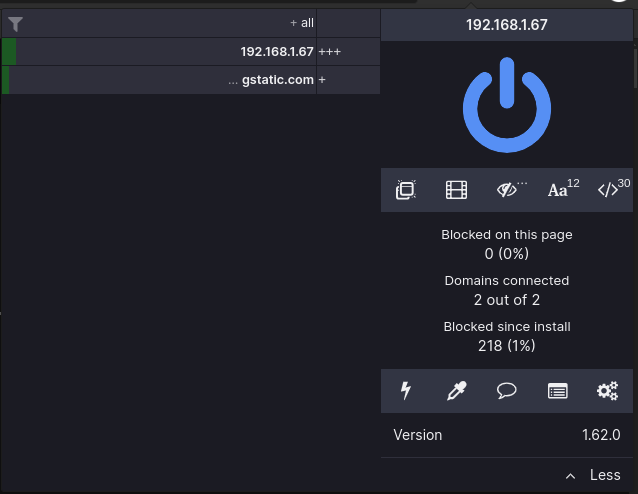Click the green cell beside gstatic.com
The image size is (638, 494).
(x=6, y=80)
